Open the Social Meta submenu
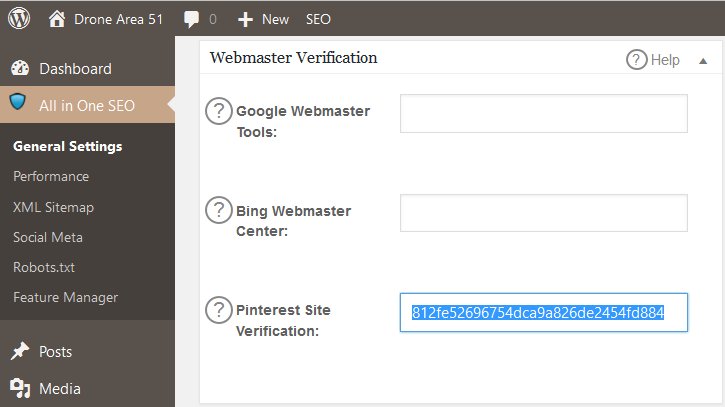 (48, 237)
